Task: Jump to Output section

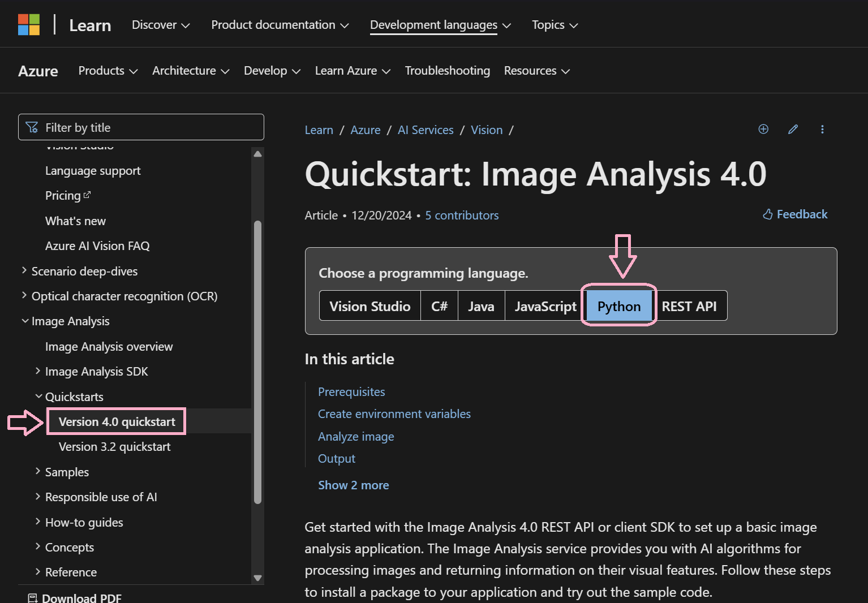Action: [x=337, y=459]
